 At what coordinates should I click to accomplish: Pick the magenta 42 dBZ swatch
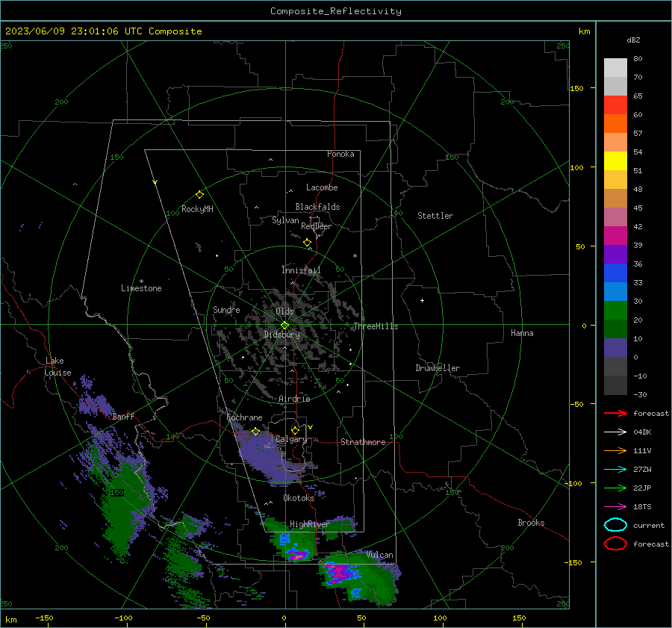(615, 235)
